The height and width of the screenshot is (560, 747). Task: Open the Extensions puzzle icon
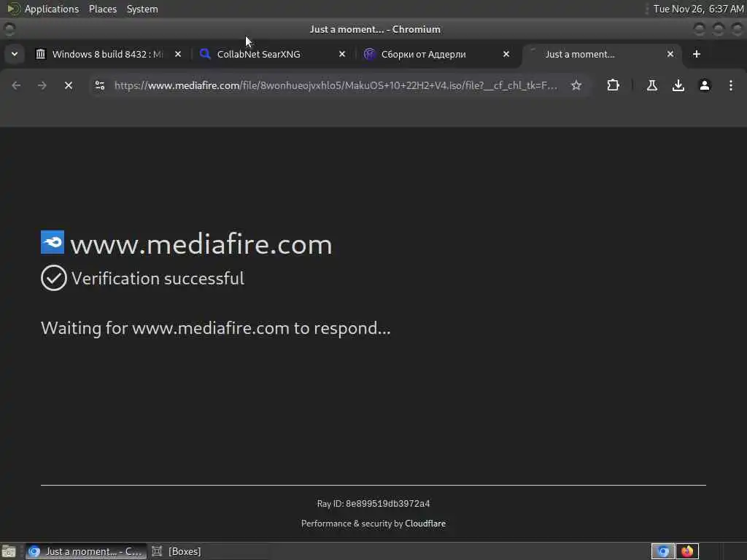[x=613, y=85]
